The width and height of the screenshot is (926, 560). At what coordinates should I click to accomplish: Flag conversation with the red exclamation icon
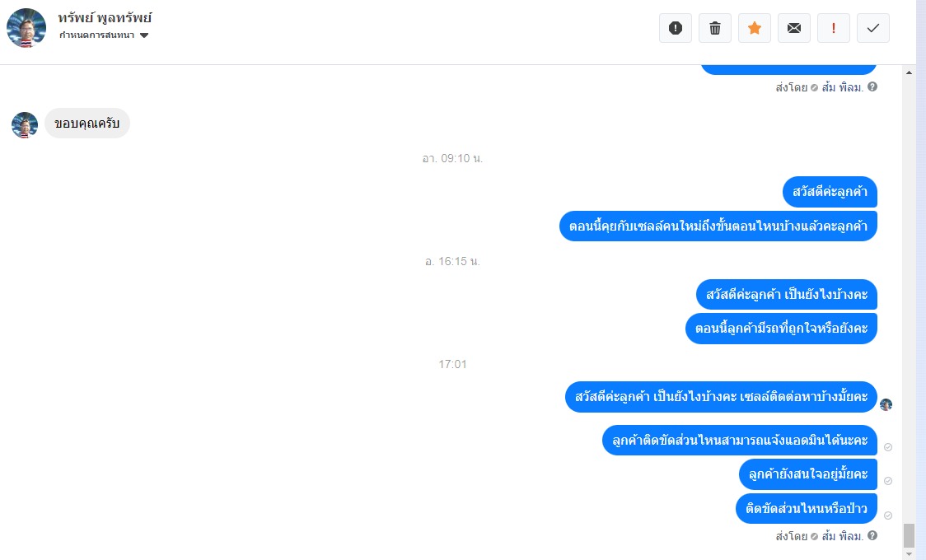coord(833,28)
